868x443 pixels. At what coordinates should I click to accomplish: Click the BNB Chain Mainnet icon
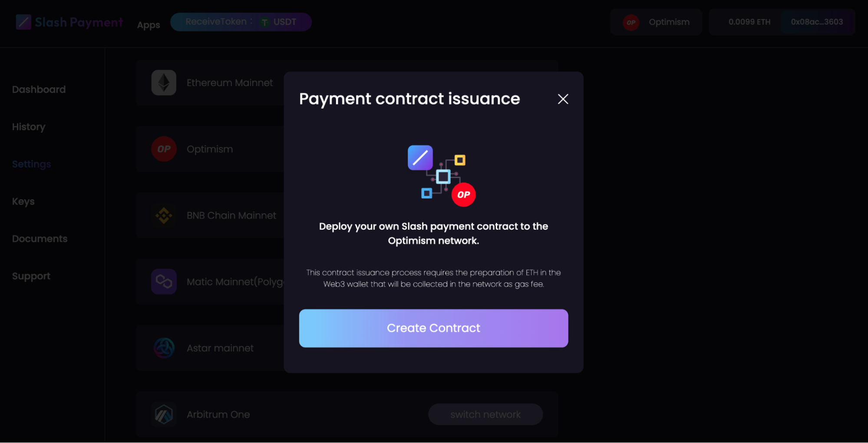pos(164,215)
